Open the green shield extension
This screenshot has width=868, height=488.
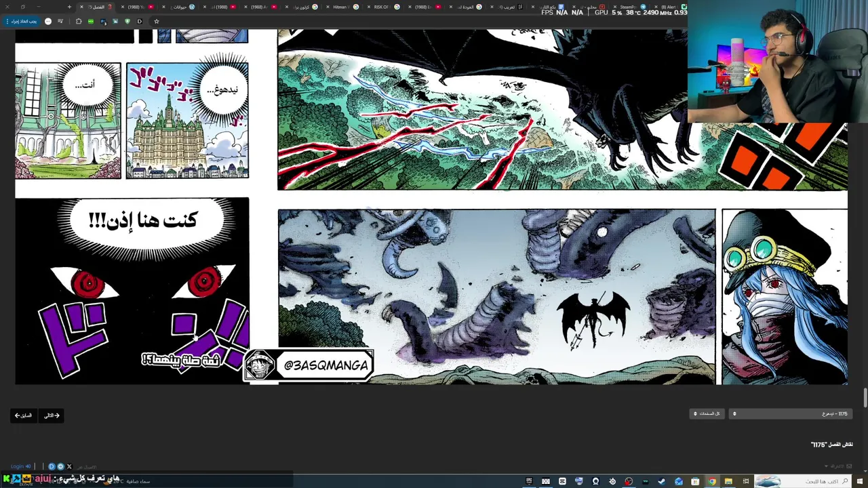point(127,21)
